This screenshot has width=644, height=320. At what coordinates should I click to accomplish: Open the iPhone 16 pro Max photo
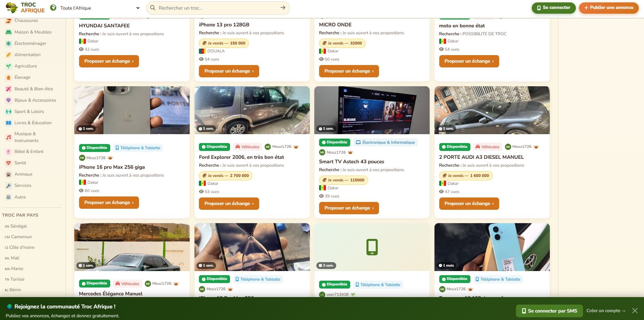coord(132,110)
